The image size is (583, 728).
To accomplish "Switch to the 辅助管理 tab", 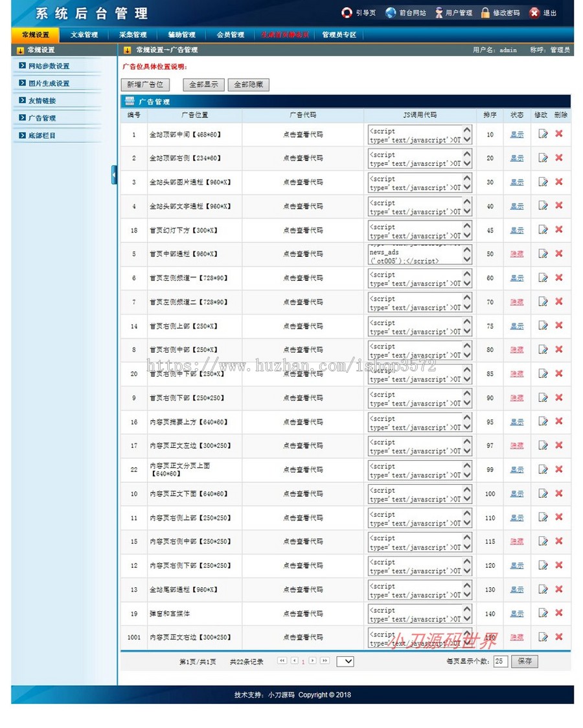I will tap(181, 35).
